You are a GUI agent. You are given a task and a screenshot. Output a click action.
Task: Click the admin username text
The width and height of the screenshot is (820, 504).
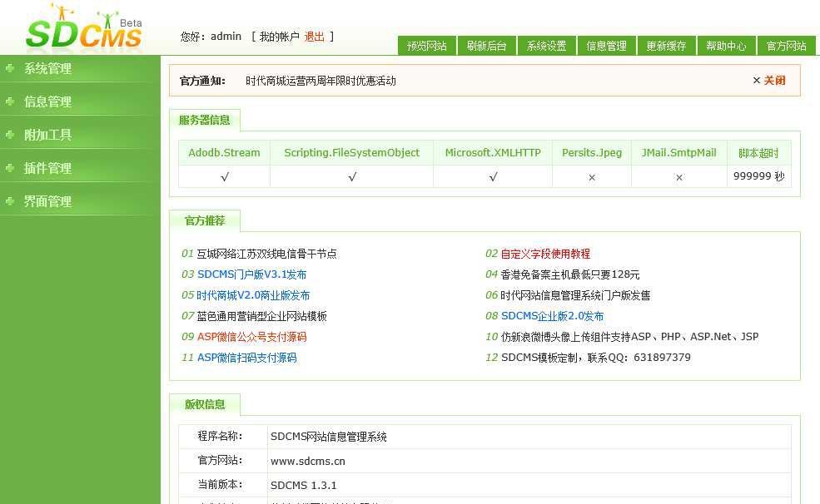click(226, 37)
